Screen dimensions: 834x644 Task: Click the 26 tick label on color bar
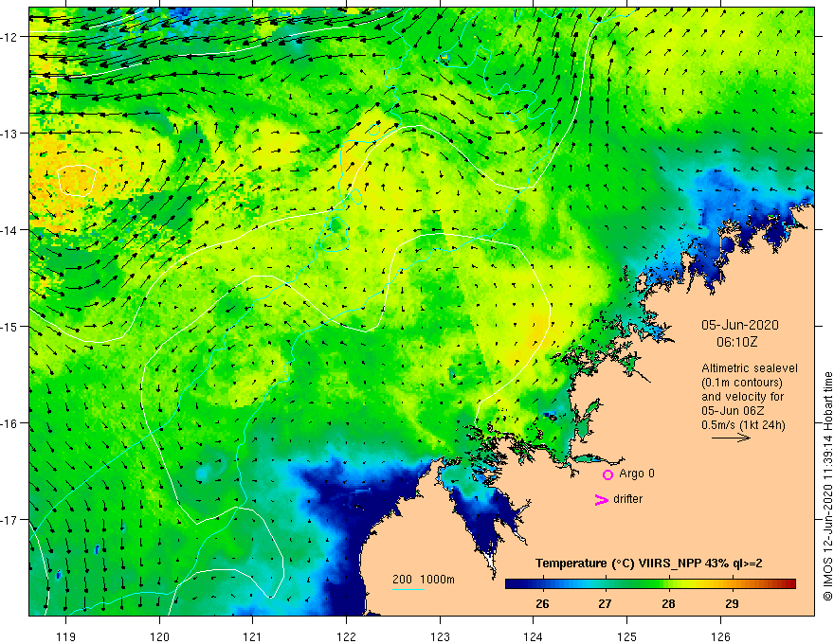pos(542,604)
